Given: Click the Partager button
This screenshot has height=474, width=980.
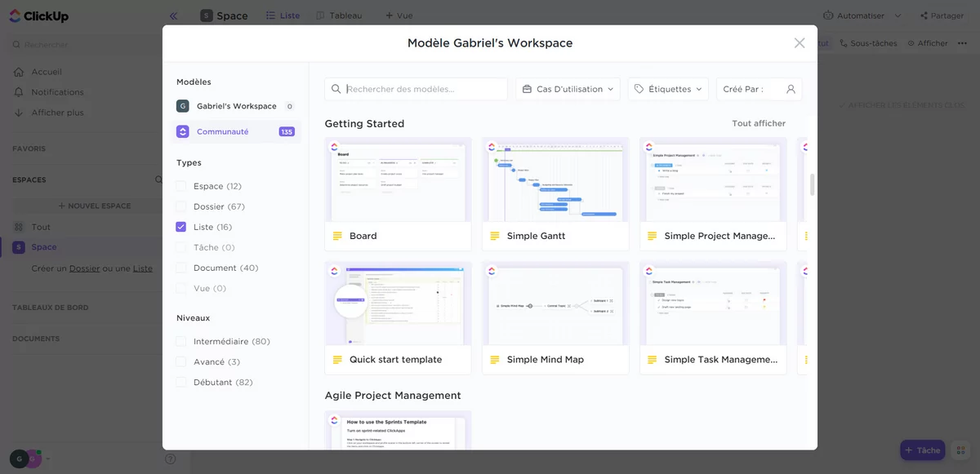Looking at the screenshot, I should tap(941, 16).
